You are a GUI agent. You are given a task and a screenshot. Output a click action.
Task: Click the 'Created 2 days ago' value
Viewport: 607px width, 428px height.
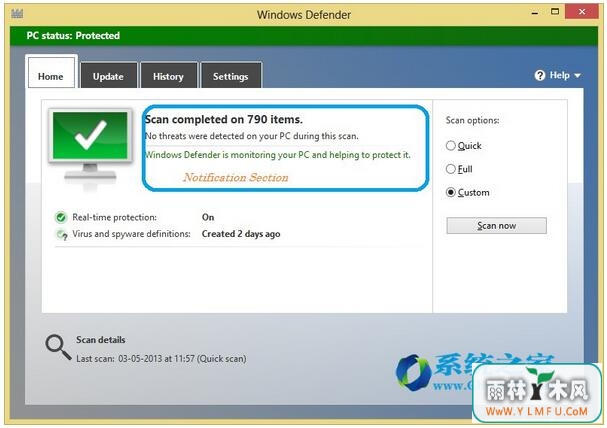241,234
